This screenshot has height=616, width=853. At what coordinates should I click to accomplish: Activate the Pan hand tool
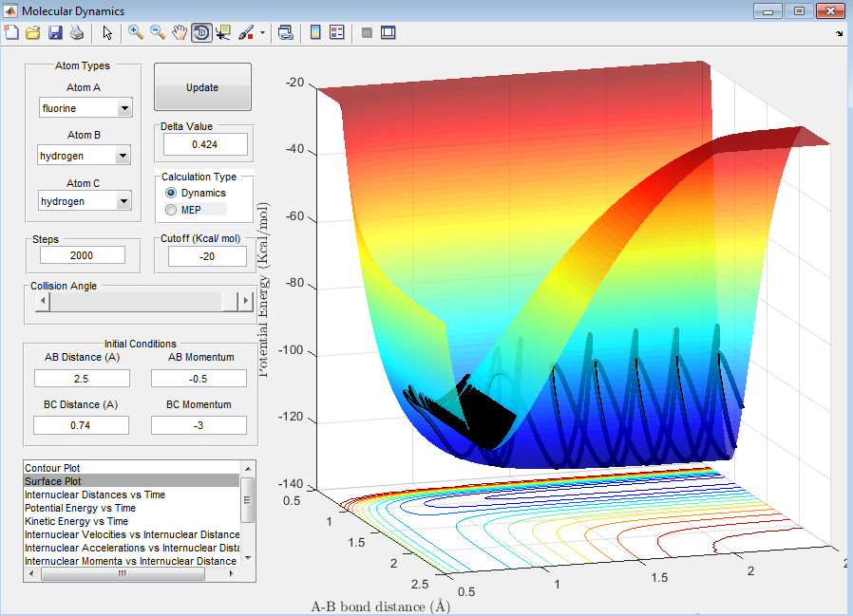pyautogui.click(x=180, y=32)
